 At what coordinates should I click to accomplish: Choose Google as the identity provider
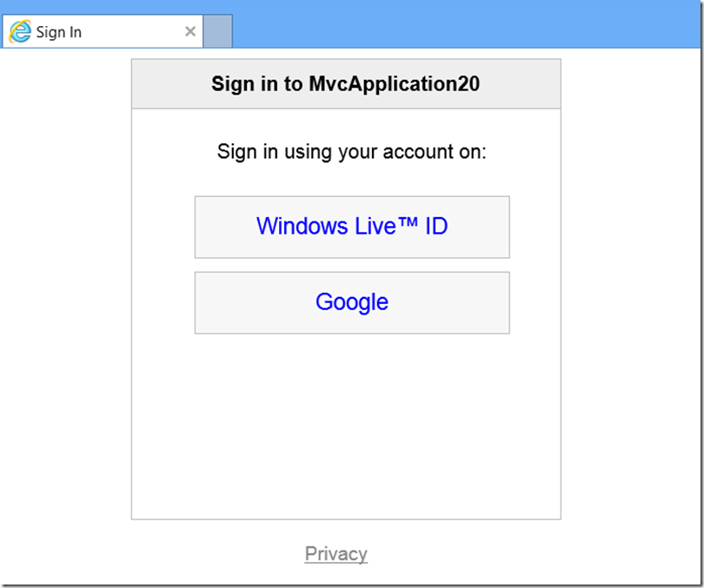(352, 303)
